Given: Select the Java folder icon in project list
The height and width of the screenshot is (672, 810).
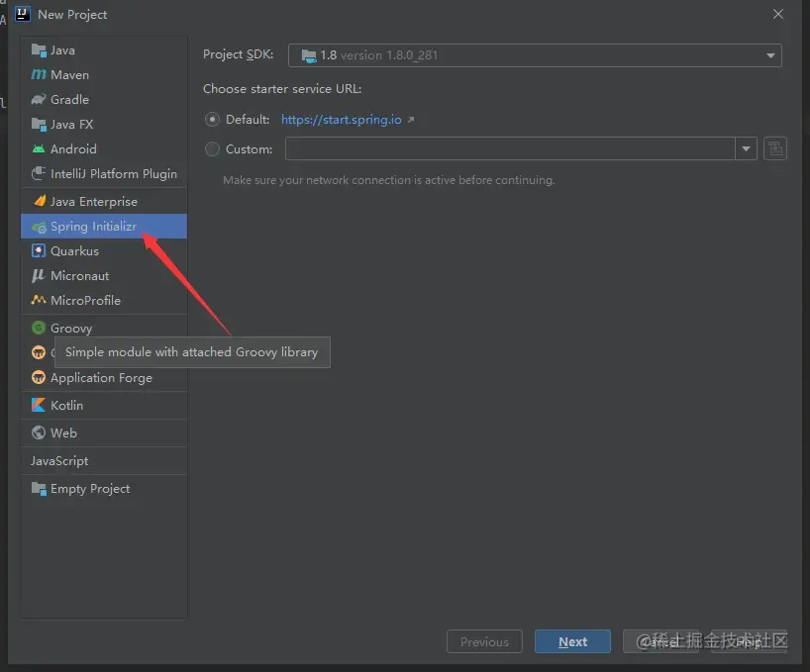Looking at the screenshot, I should click(39, 50).
